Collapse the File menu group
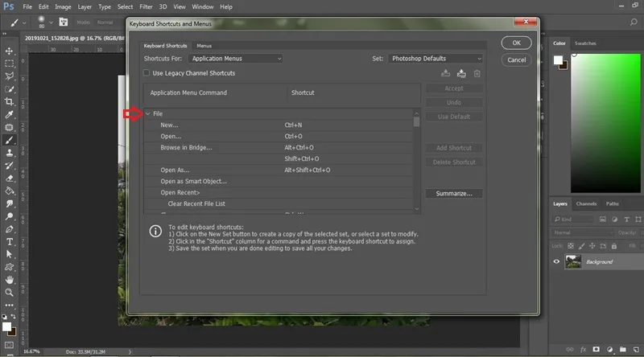The height and width of the screenshot is (357, 644). click(x=148, y=113)
